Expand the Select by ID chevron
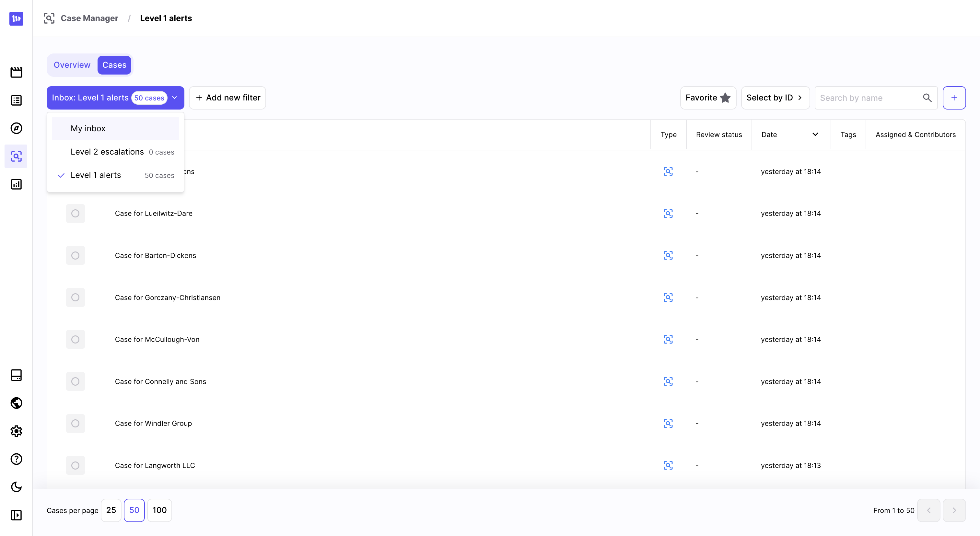Screen dimensions: 980x536 click(800, 98)
